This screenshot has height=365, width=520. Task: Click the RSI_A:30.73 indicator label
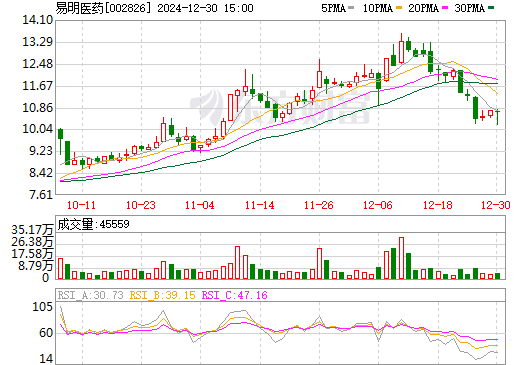[x=91, y=295]
